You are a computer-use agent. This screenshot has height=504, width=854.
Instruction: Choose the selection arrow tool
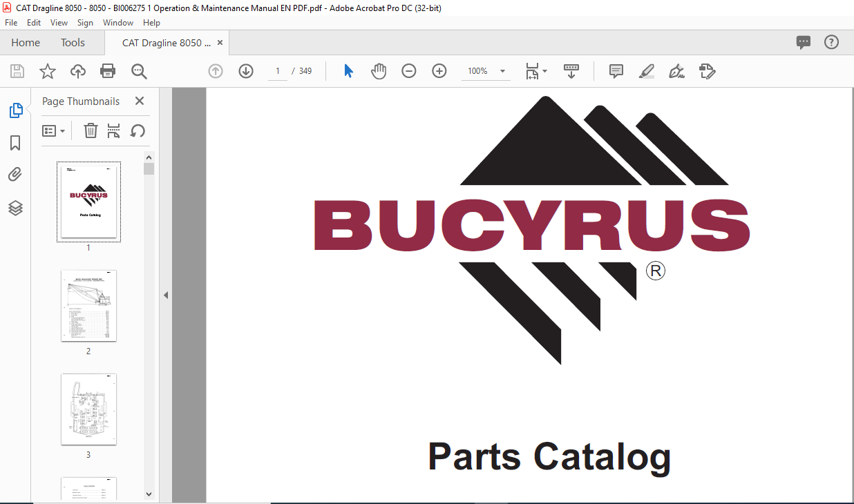[348, 71]
